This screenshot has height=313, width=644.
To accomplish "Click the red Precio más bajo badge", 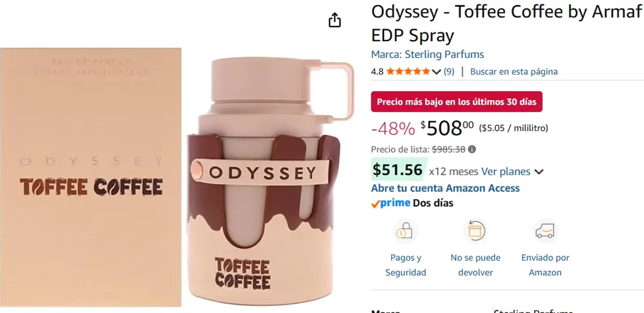I will click(x=456, y=101).
